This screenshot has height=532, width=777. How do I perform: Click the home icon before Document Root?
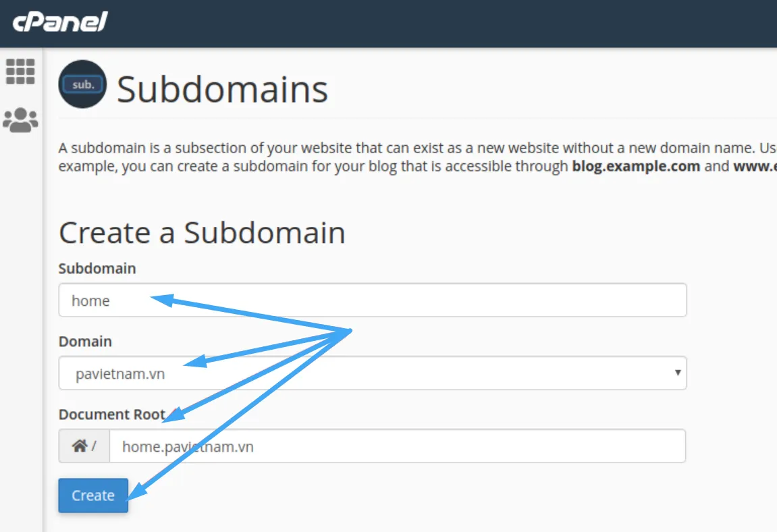(80, 446)
